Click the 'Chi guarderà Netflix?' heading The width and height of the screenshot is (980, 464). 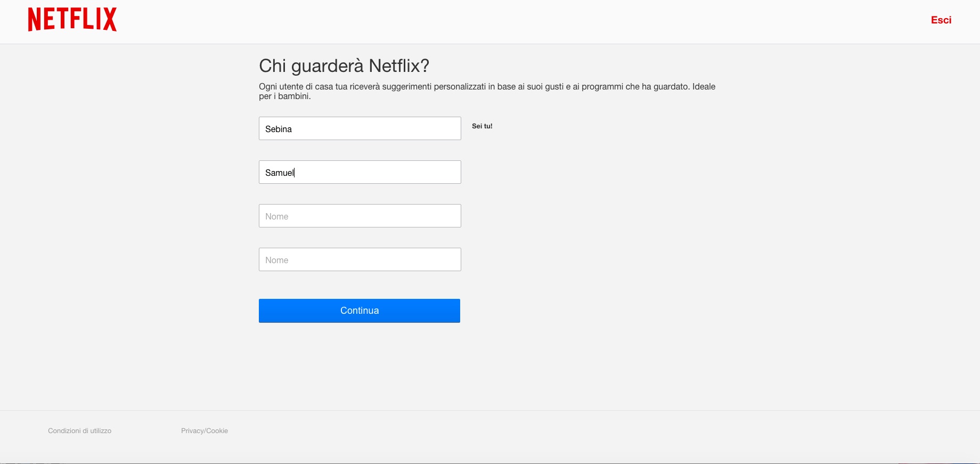(x=344, y=66)
